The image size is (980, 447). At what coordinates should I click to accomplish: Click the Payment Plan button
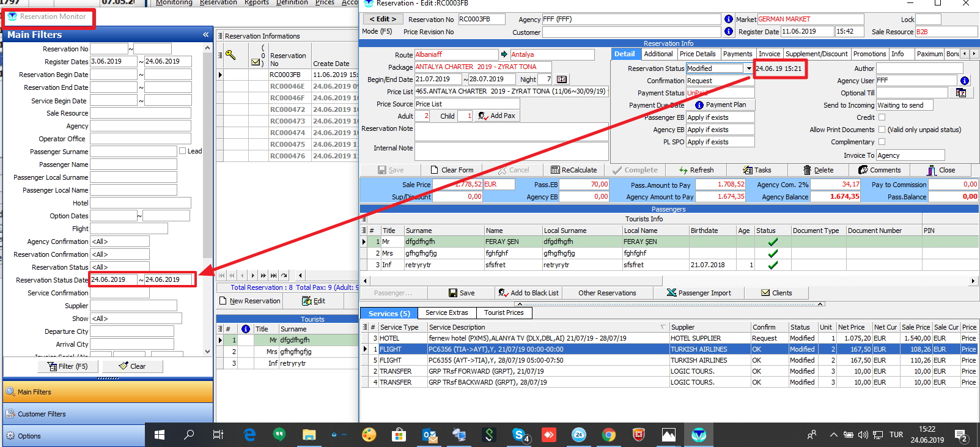720,105
